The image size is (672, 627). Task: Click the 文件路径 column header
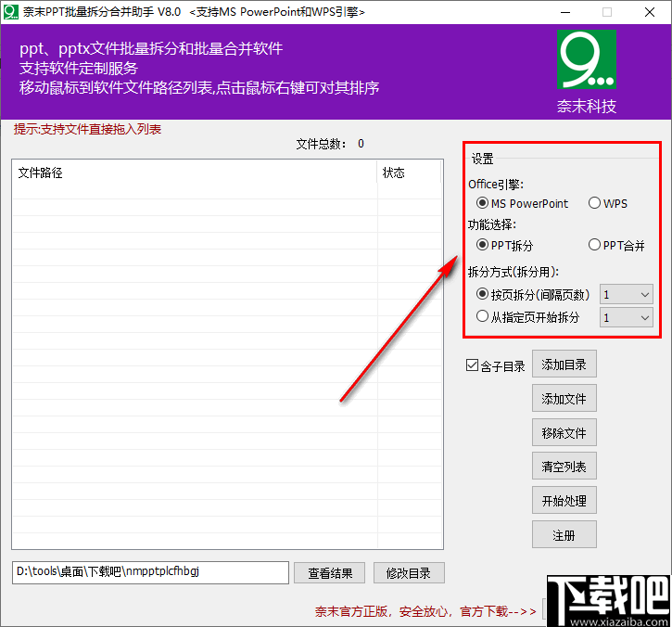[x=195, y=173]
